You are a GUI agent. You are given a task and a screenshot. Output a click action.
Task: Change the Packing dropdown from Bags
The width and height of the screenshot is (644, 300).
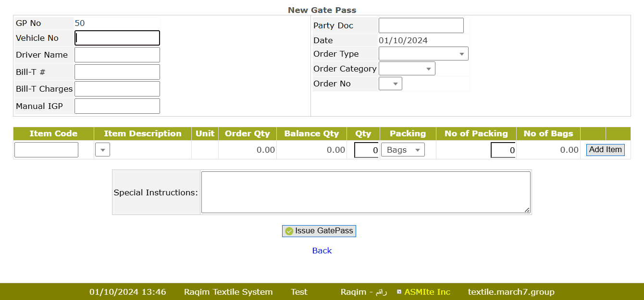point(403,150)
